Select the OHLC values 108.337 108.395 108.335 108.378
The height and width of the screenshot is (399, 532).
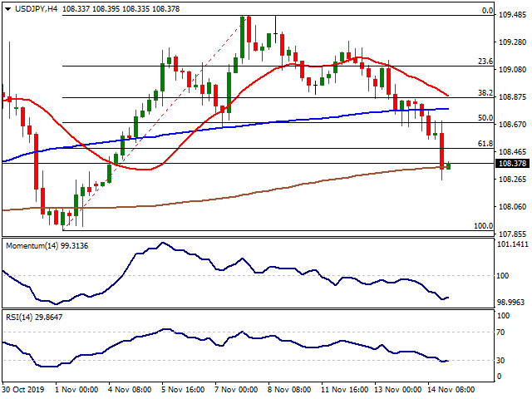click(121, 9)
